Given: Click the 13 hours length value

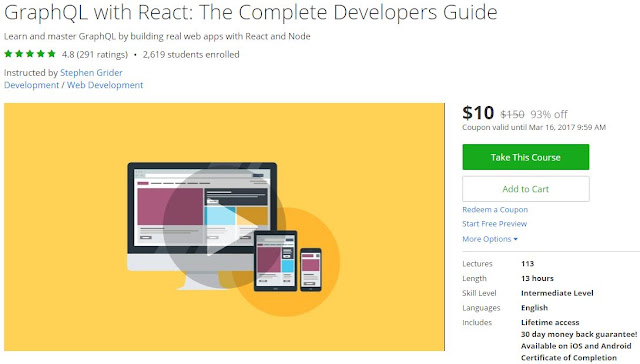Looking at the screenshot, I should click(x=537, y=278).
